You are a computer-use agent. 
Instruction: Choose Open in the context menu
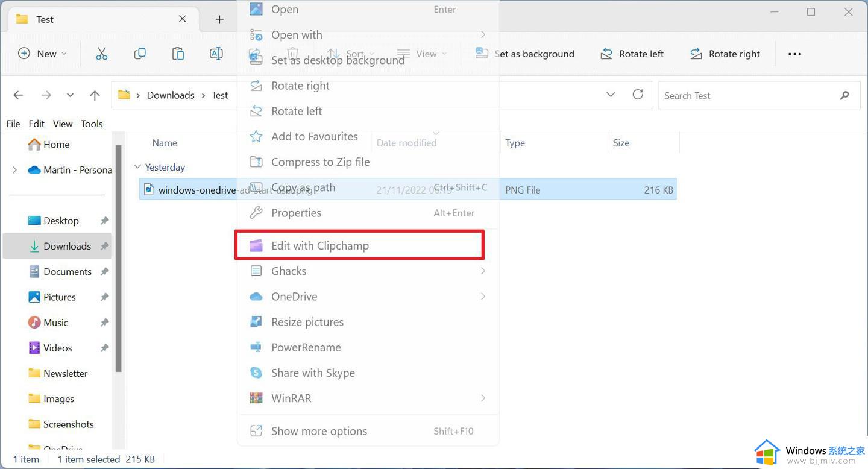pyautogui.click(x=368, y=10)
